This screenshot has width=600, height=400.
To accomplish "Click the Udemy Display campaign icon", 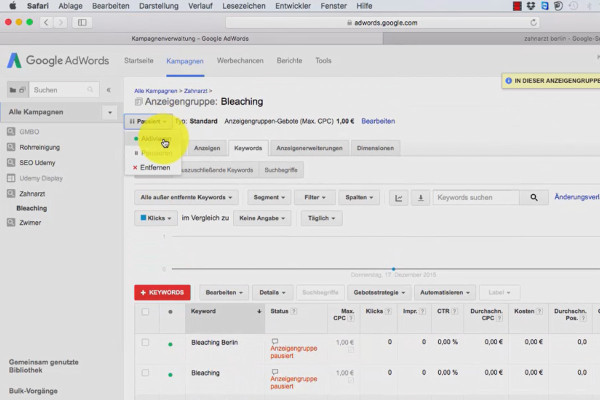I will [x=11, y=178].
